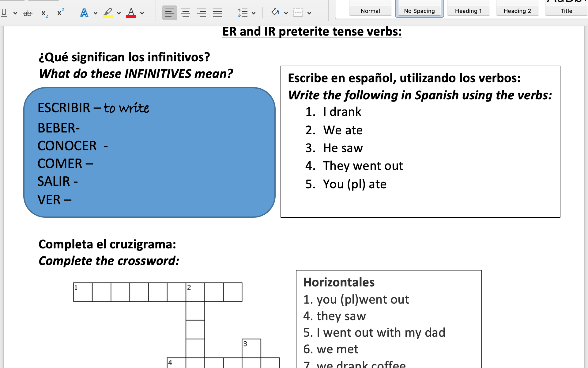Viewport: 588px width, 368px height.
Task: Click the Shading paint bucket icon
Action: (275, 12)
